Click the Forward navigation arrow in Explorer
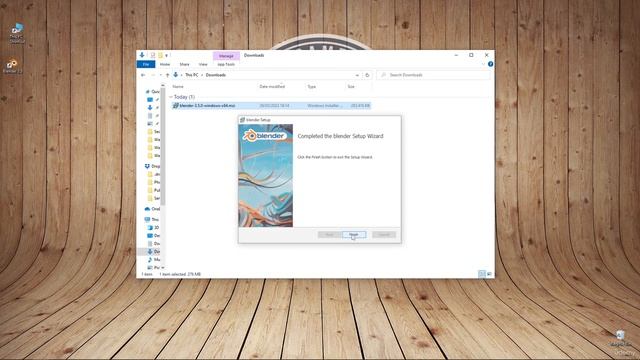Image resolution: width=640 pixels, height=360 pixels. point(153,75)
